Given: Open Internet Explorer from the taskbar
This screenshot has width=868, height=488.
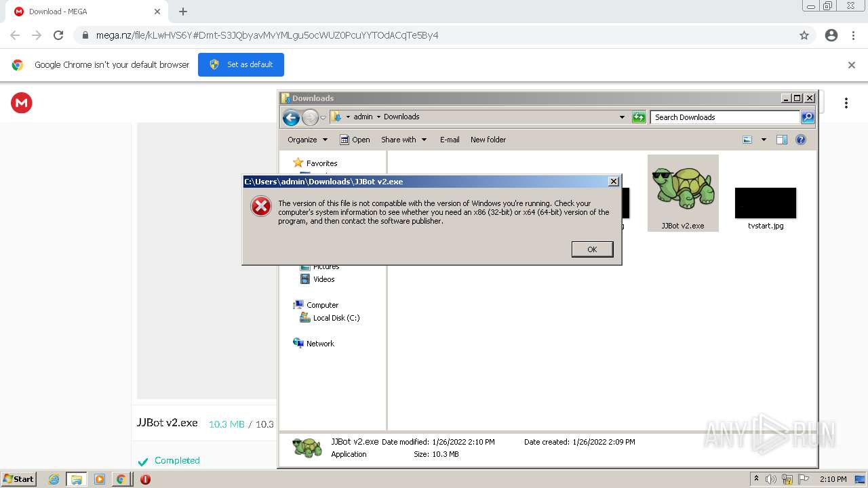Looking at the screenshot, I should (x=54, y=479).
